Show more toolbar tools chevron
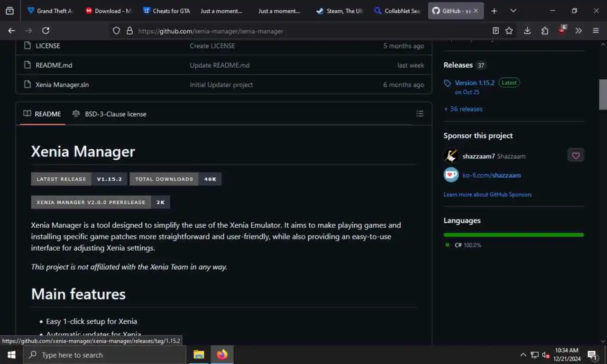Image resolution: width=607 pixels, height=364 pixels. click(579, 31)
